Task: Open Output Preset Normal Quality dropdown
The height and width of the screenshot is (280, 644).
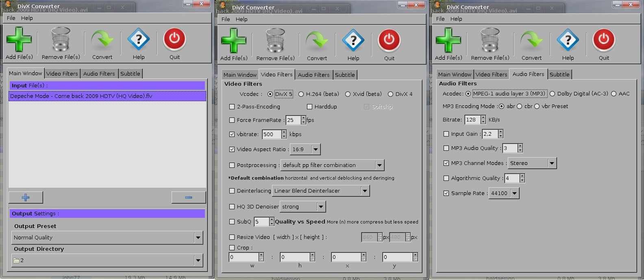Action: (107, 238)
